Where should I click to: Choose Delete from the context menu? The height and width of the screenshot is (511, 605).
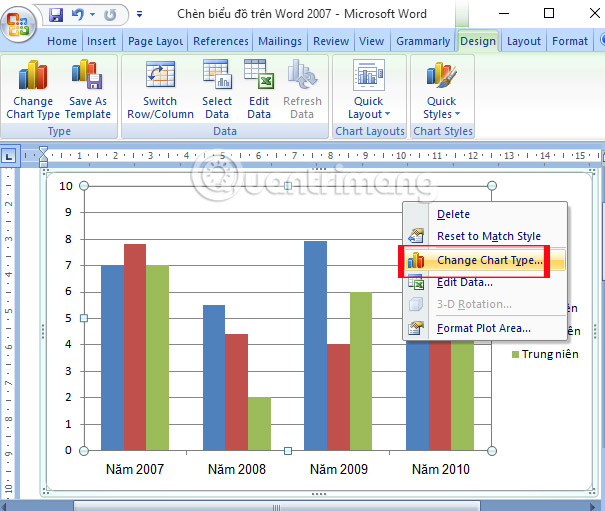pos(485,214)
